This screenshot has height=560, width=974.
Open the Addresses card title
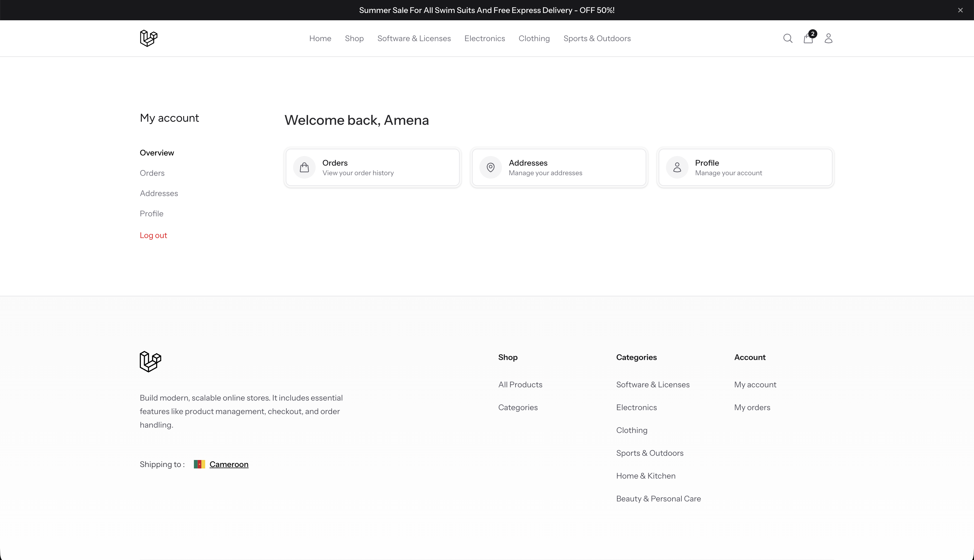pos(528,163)
